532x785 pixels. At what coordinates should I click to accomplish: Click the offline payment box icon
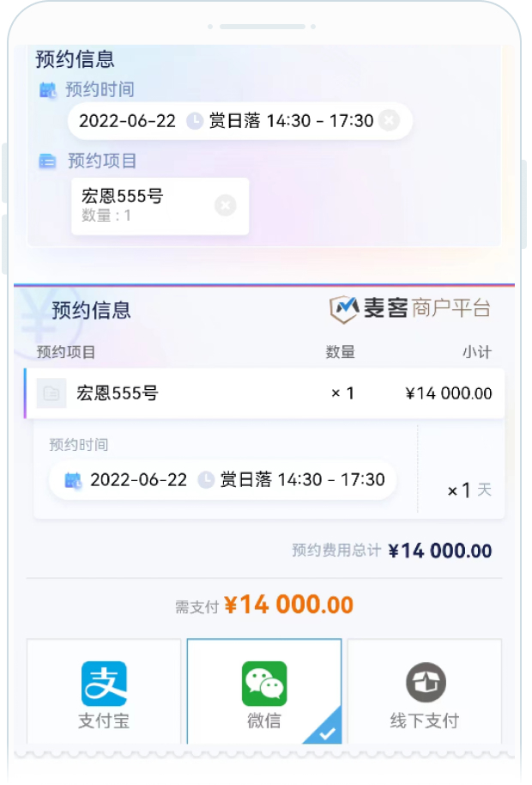click(x=426, y=683)
